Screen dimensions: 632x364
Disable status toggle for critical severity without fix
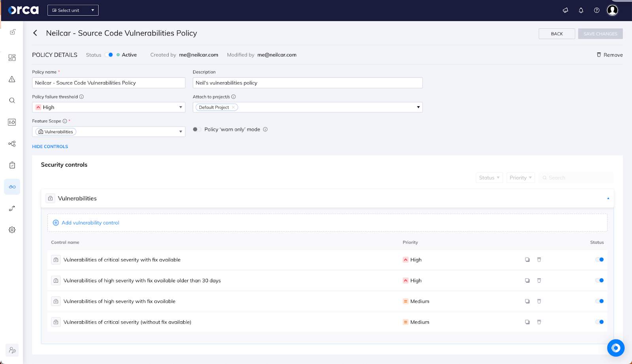[600, 322]
